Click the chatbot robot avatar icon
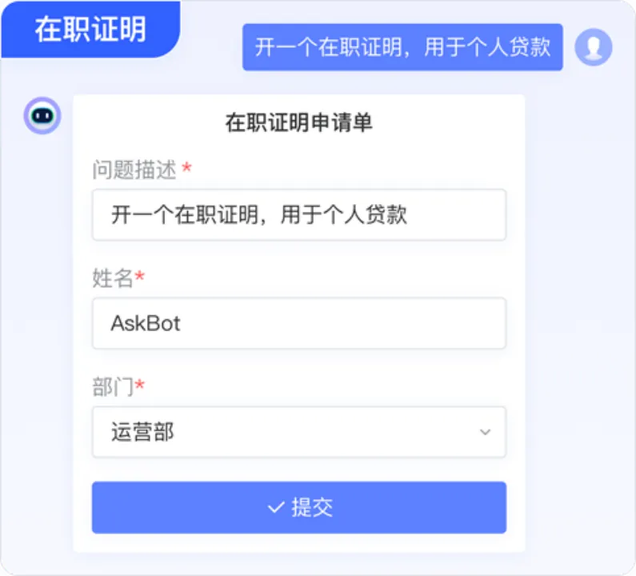 (x=42, y=116)
